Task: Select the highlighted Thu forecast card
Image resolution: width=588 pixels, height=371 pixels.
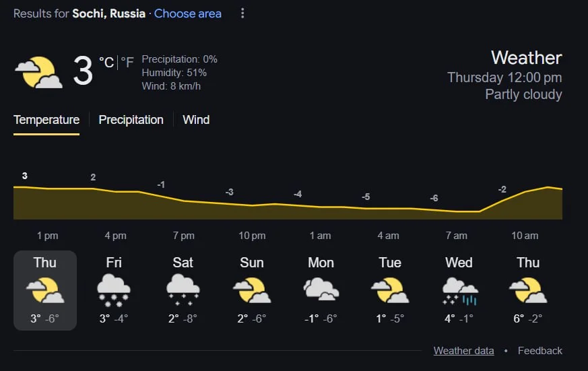Action: (x=45, y=290)
